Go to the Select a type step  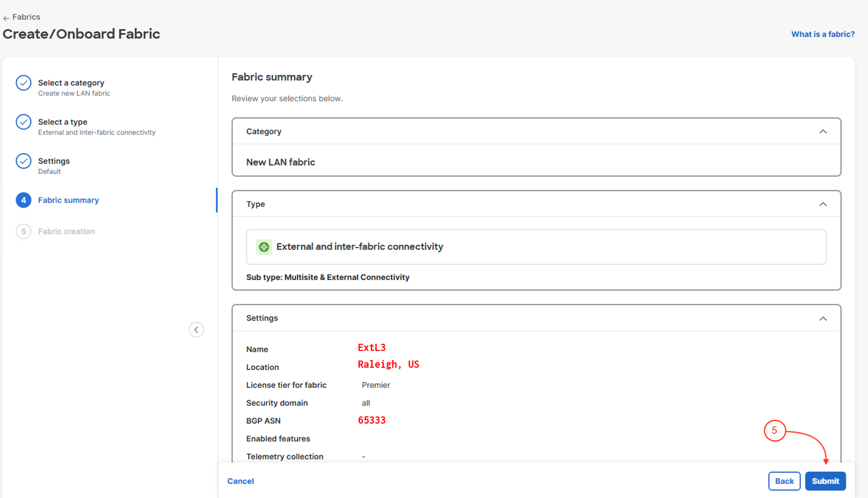[x=63, y=122]
